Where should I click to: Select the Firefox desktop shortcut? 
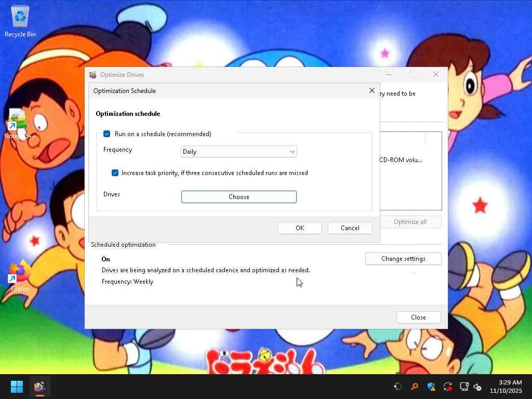[20, 276]
